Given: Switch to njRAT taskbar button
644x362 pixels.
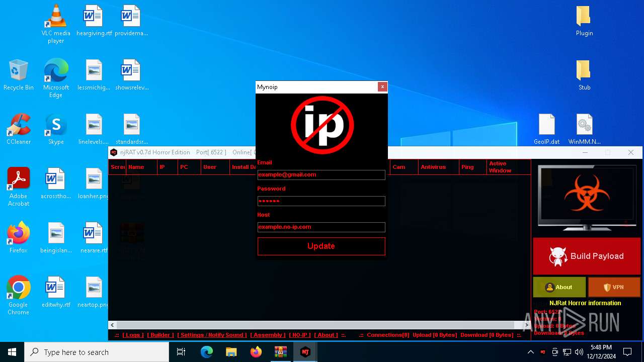Looking at the screenshot, I should (x=305, y=352).
